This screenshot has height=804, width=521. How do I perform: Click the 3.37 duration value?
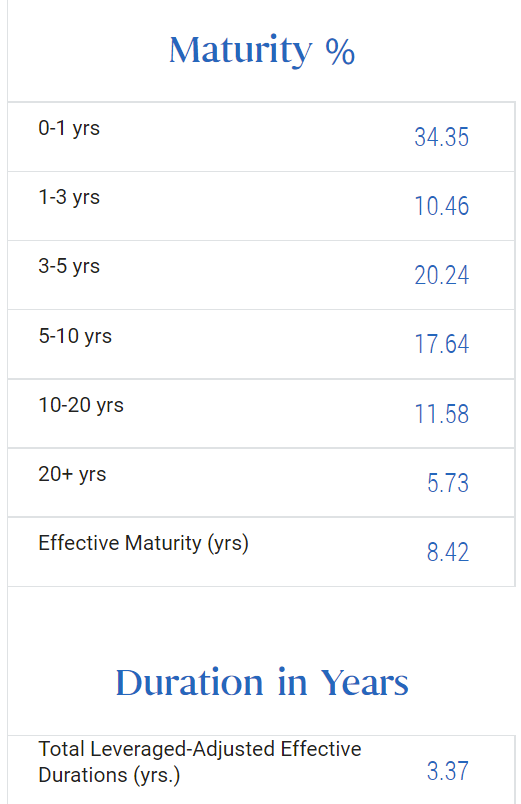tap(448, 771)
